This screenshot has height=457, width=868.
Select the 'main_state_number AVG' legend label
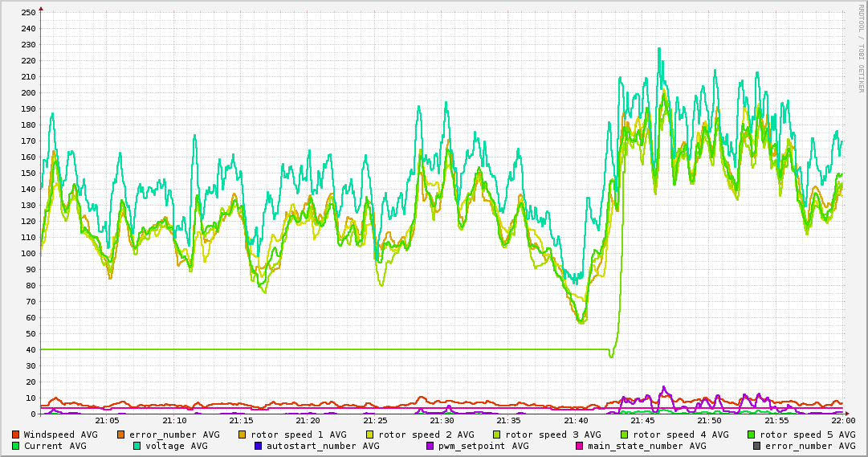pos(647,446)
